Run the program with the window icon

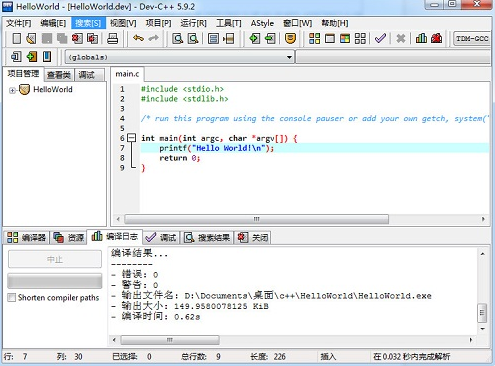click(330, 38)
